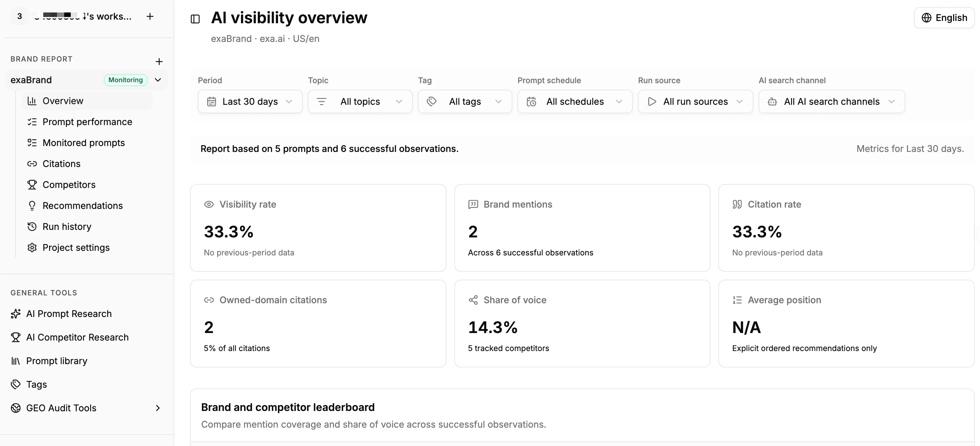Expand the GEO Audit Tools arrow
The image size is (980, 446).
pyautogui.click(x=158, y=408)
